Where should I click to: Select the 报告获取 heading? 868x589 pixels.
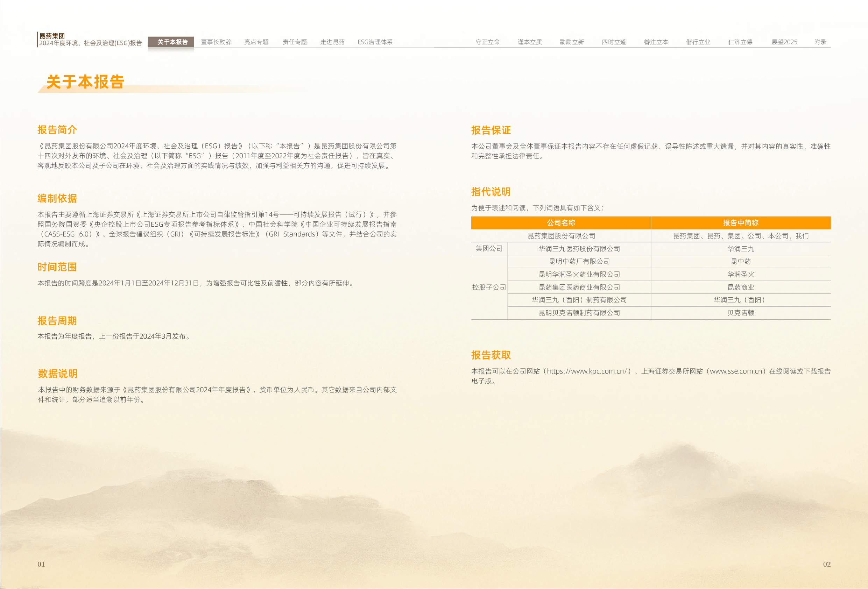point(491,355)
